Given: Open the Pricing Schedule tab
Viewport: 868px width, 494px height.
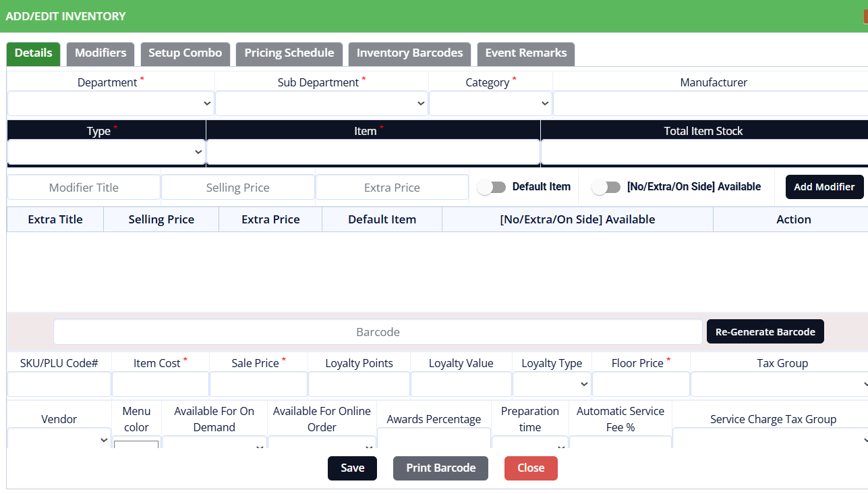Looking at the screenshot, I should tap(289, 53).
